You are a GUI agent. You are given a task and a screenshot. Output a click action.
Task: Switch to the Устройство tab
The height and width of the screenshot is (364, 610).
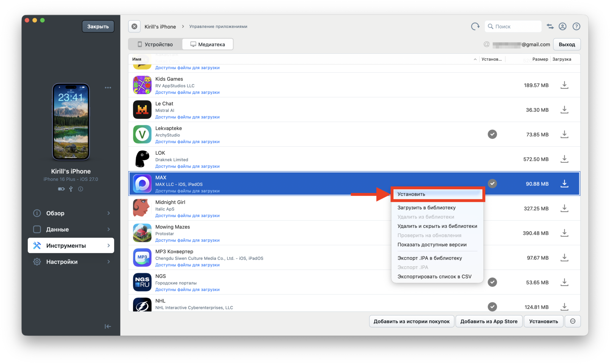point(155,44)
